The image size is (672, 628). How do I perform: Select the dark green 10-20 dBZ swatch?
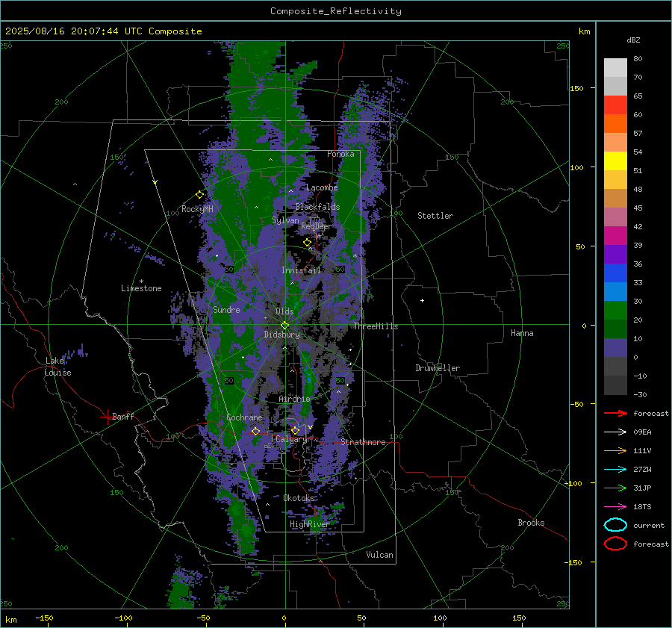coord(615,329)
